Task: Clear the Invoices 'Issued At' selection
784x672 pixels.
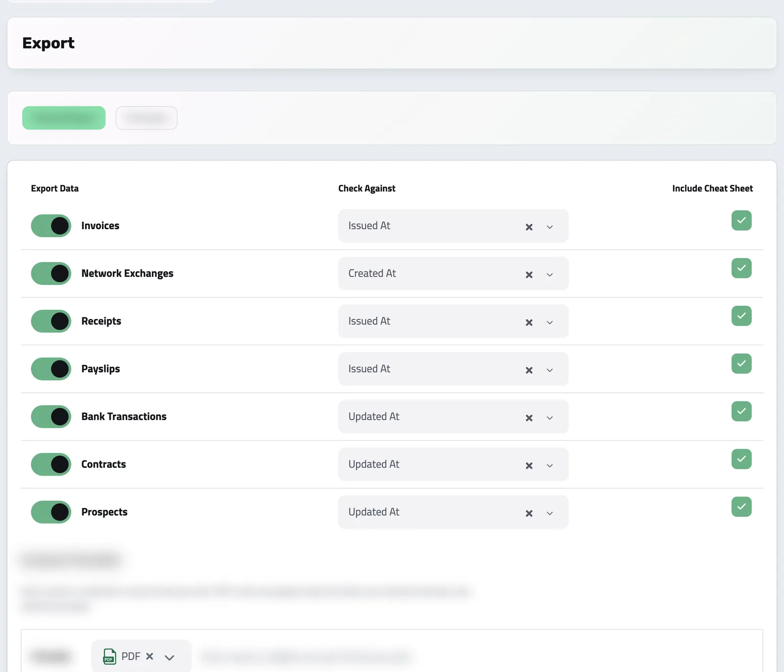Action: 529,227
